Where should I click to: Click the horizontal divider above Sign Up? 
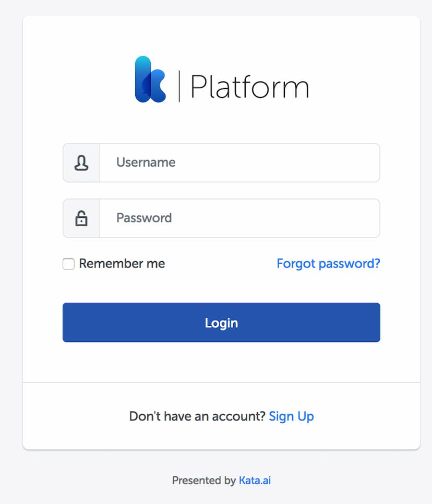tap(221, 383)
